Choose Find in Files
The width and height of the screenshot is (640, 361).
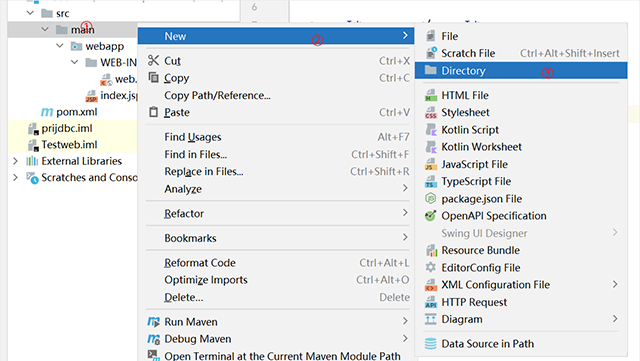click(276, 154)
